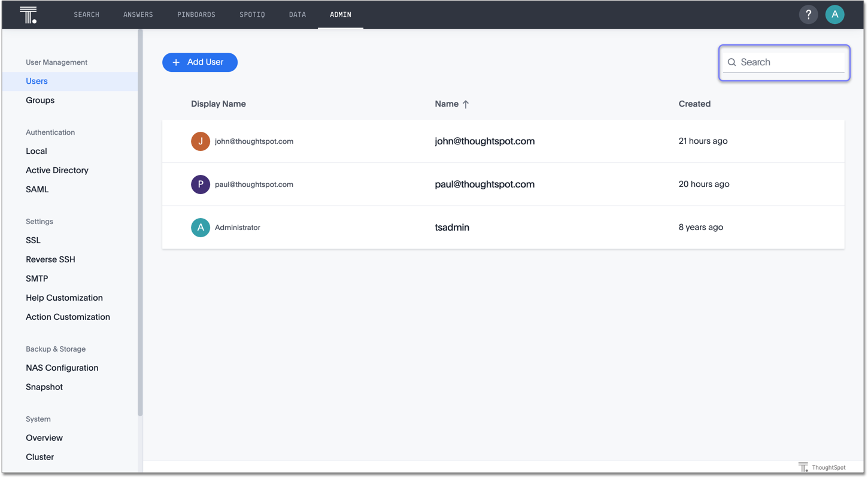Open the SpotIQ tab

252,14
